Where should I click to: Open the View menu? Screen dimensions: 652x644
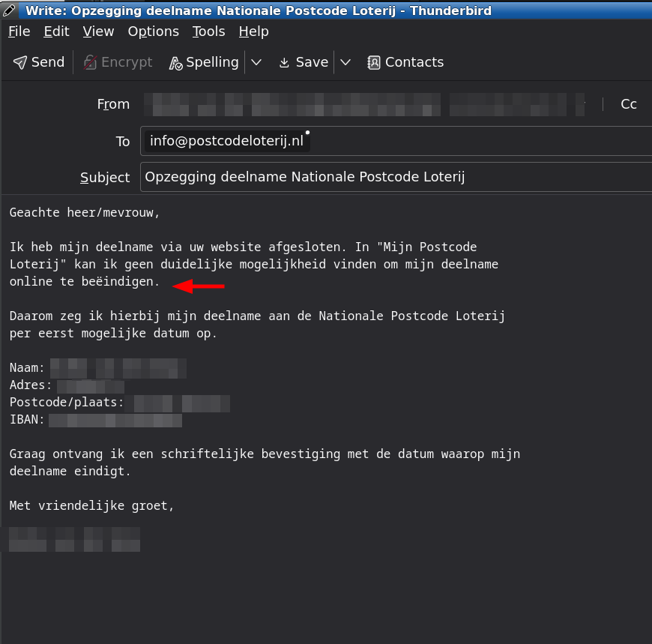[98, 31]
